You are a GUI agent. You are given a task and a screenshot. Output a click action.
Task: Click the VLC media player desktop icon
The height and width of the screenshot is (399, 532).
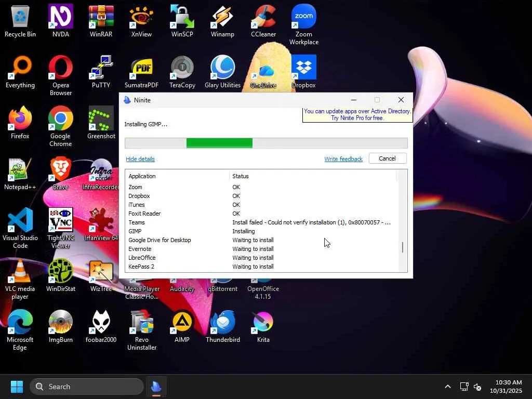[x=20, y=279]
